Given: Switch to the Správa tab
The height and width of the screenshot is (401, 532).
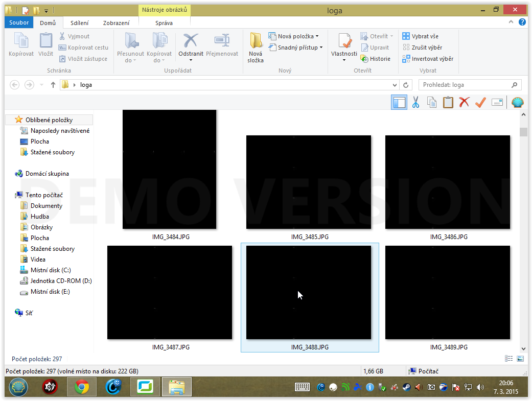Looking at the screenshot, I should pos(164,22).
